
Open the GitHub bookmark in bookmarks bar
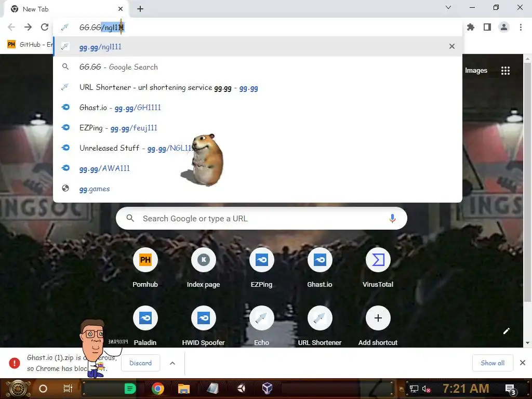point(30,45)
